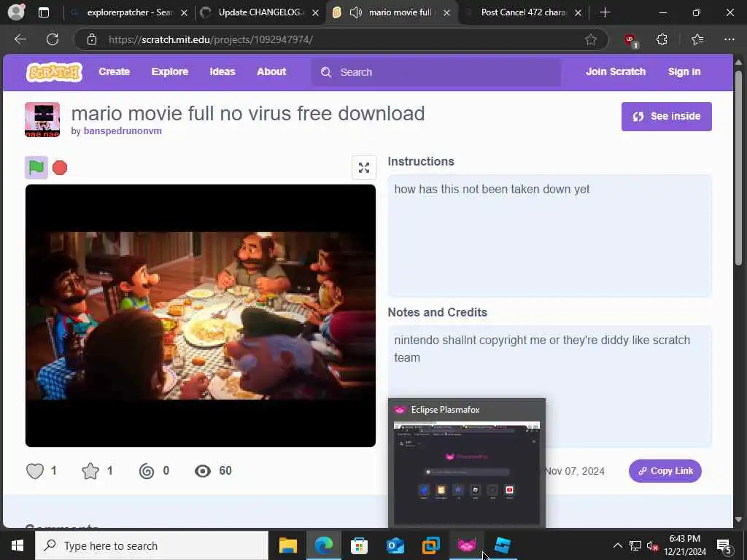Screen dimensions: 747x560
Task: Mute the tab via speaker icon
Action: coord(356,12)
